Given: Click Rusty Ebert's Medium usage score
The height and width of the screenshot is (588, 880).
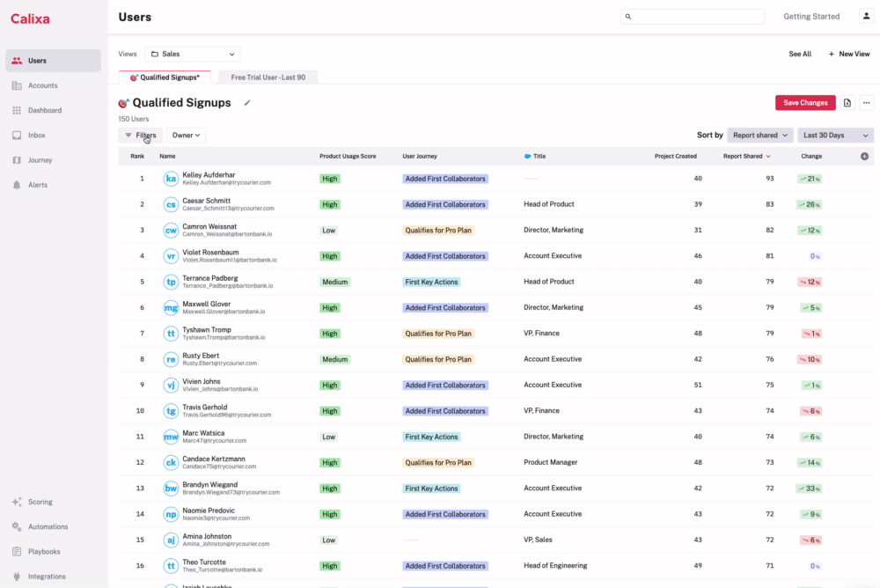Looking at the screenshot, I should [x=335, y=359].
